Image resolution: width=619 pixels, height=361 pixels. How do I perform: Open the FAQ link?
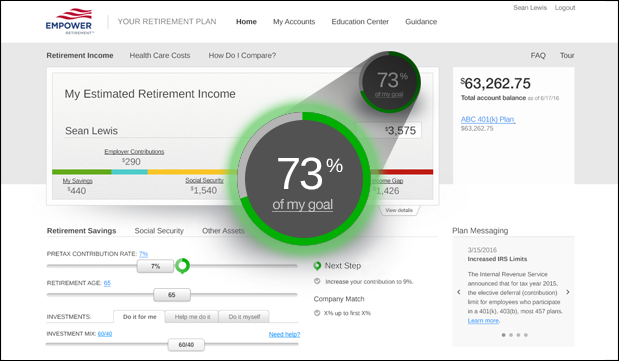click(538, 55)
